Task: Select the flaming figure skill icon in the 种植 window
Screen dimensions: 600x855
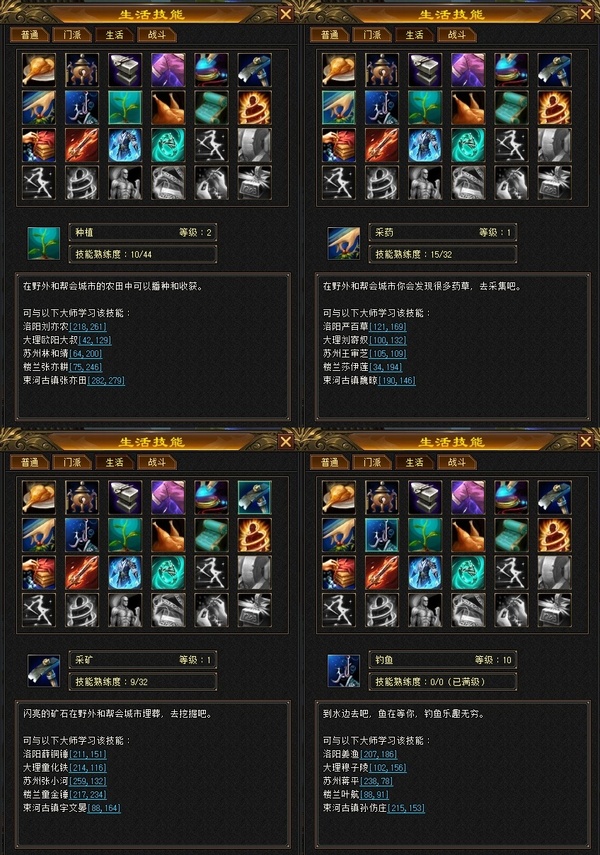Action: (255, 107)
